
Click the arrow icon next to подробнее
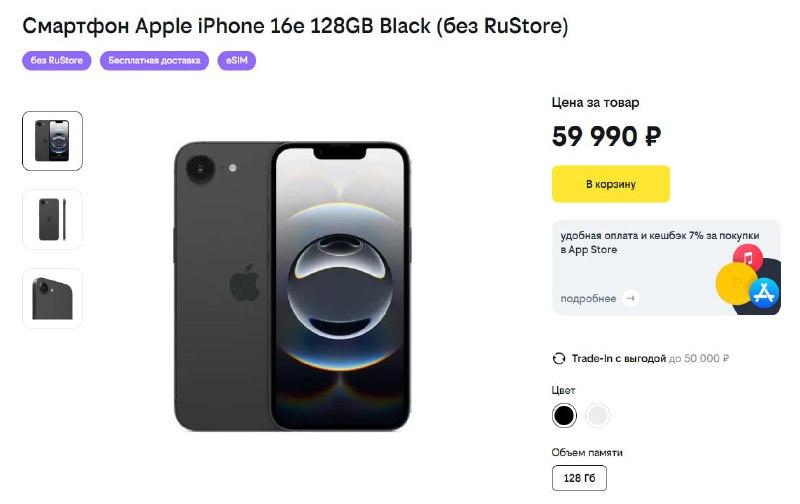(x=631, y=298)
